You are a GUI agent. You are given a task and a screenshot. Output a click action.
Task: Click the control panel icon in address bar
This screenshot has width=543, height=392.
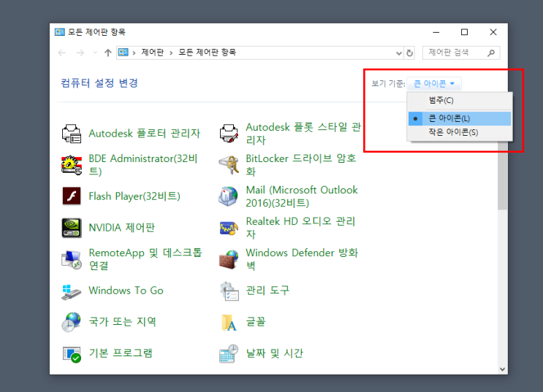[x=124, y=53]
